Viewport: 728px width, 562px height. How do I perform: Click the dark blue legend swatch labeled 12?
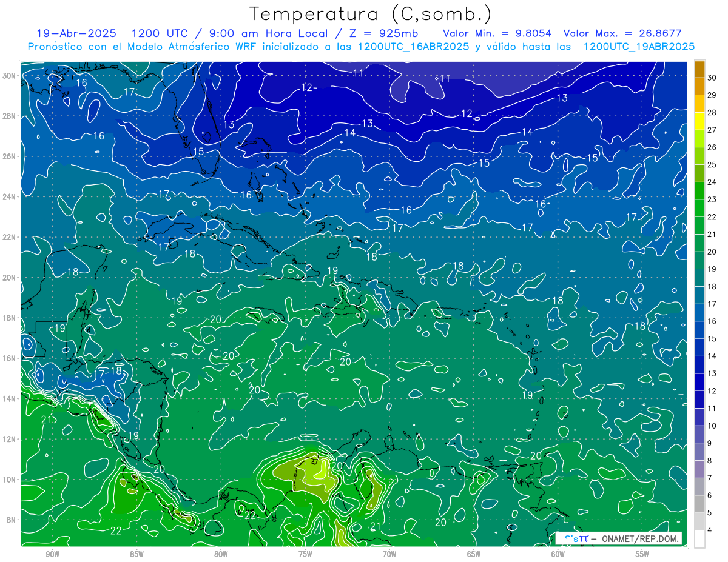(699, 382)
